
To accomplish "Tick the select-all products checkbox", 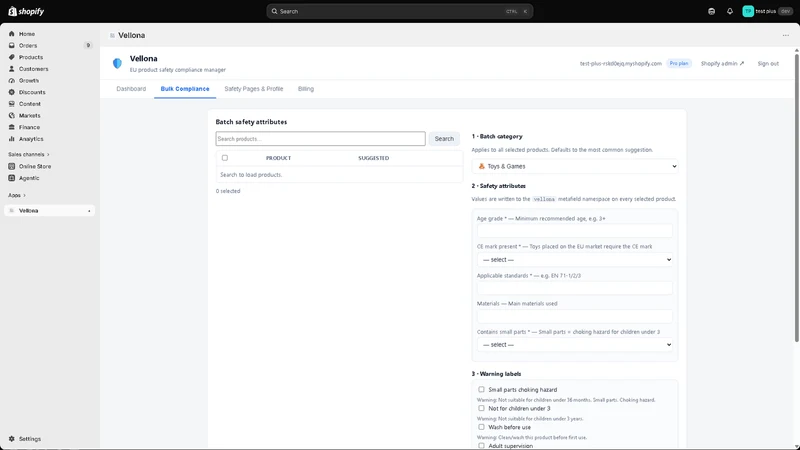I will [x=224, y=158].
